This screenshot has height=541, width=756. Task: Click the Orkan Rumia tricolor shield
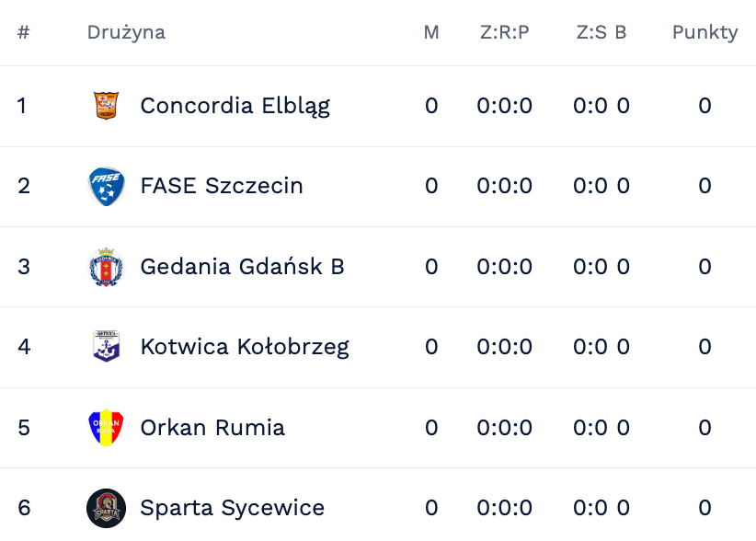point(106,427)
